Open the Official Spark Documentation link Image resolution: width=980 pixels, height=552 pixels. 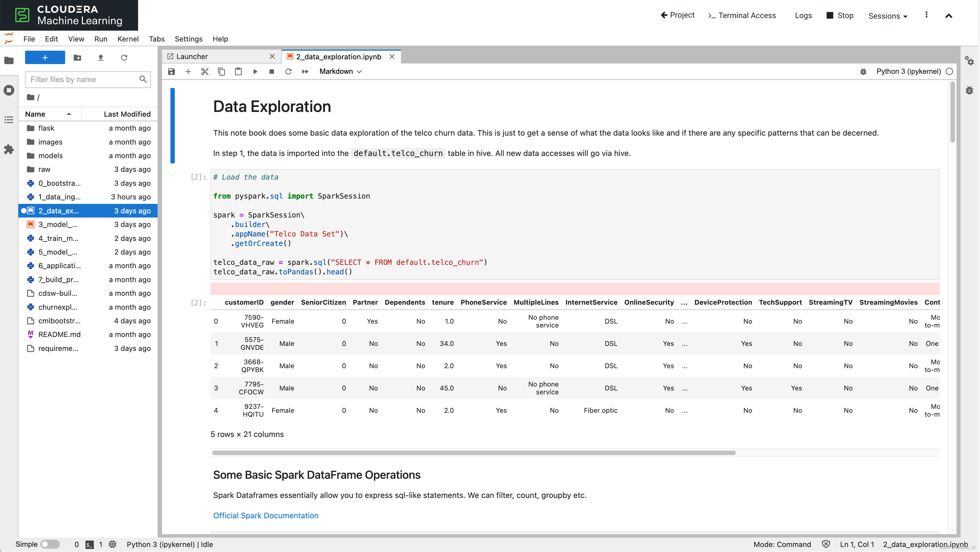tap(266, 516)
